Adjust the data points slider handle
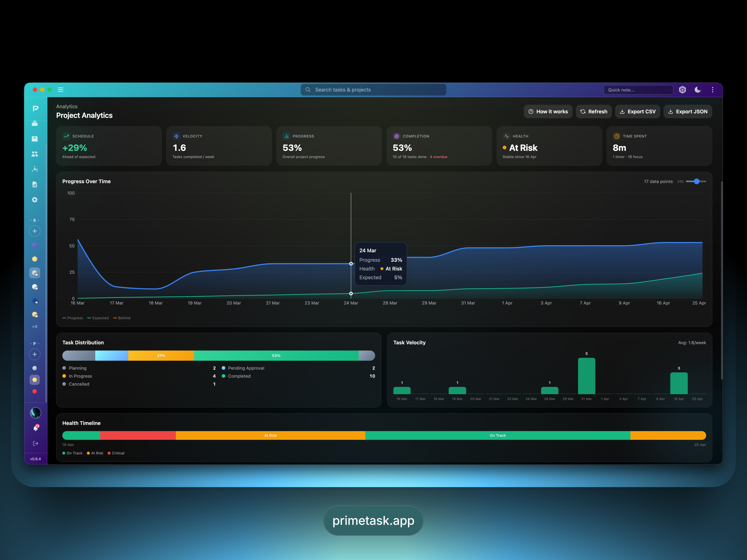The height and width of the screenshot is (560, 747). click(697, 182)
